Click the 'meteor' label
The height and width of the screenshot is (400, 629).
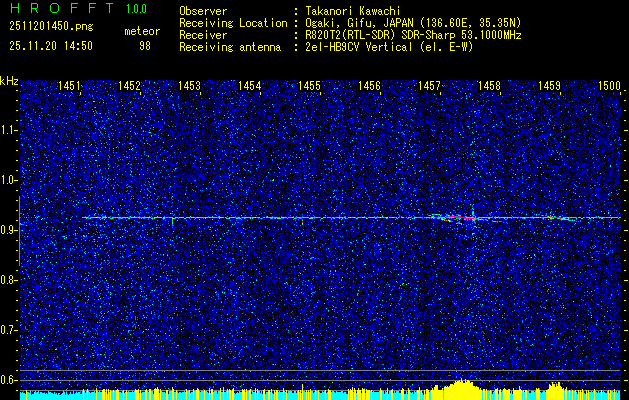[142, 31]
